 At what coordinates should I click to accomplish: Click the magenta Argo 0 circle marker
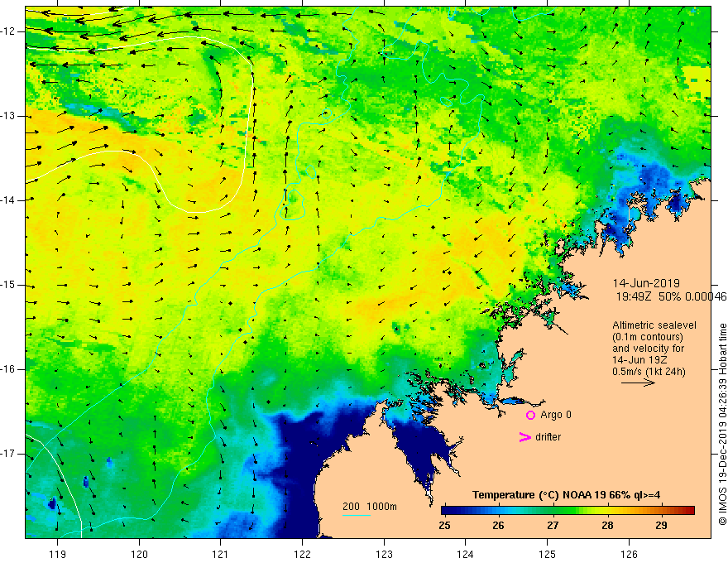coord(530,415)
